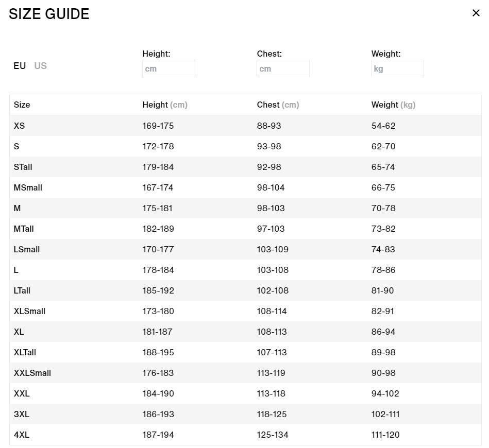The width and height of the screenshot is (489, 448).
Task: Select the STall size row
Action: coord(23,167)
